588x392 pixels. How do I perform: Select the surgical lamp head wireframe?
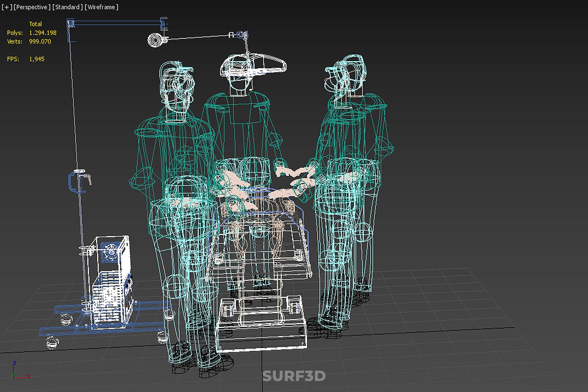coord(253,65)
